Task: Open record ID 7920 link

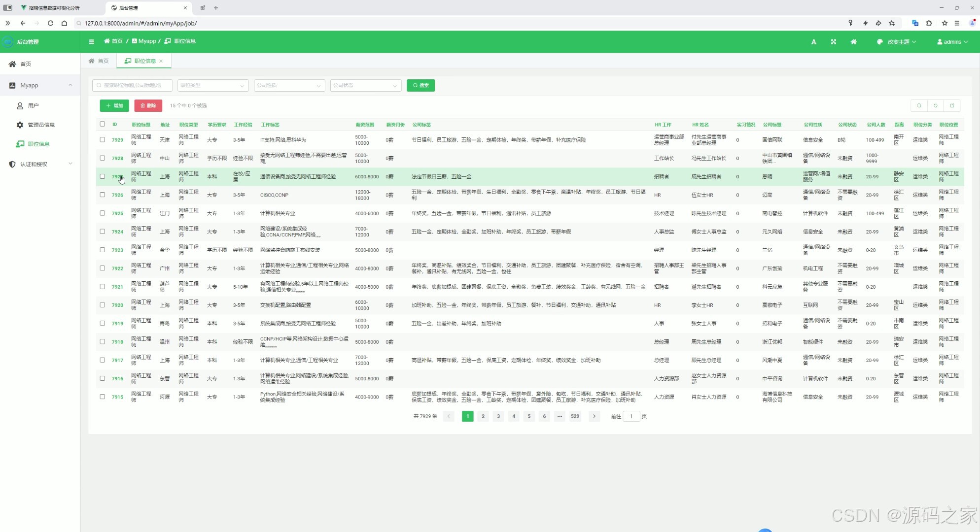Action: click(117, 305)
